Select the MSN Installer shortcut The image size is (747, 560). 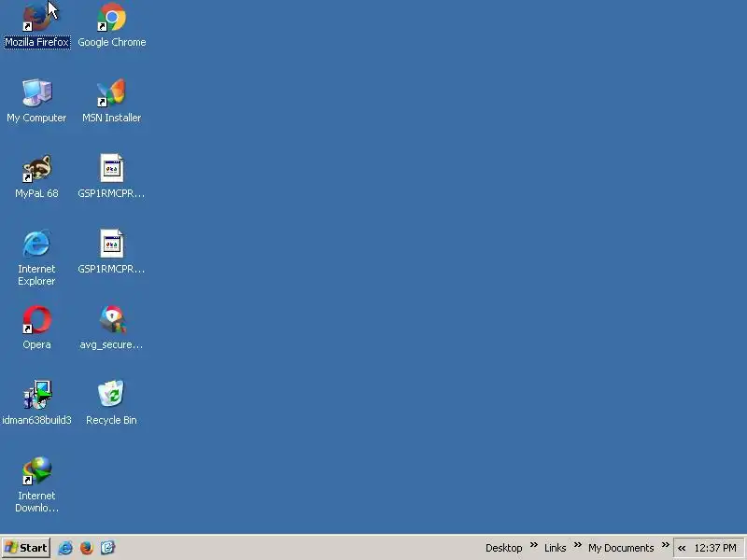tap(111, 101)
